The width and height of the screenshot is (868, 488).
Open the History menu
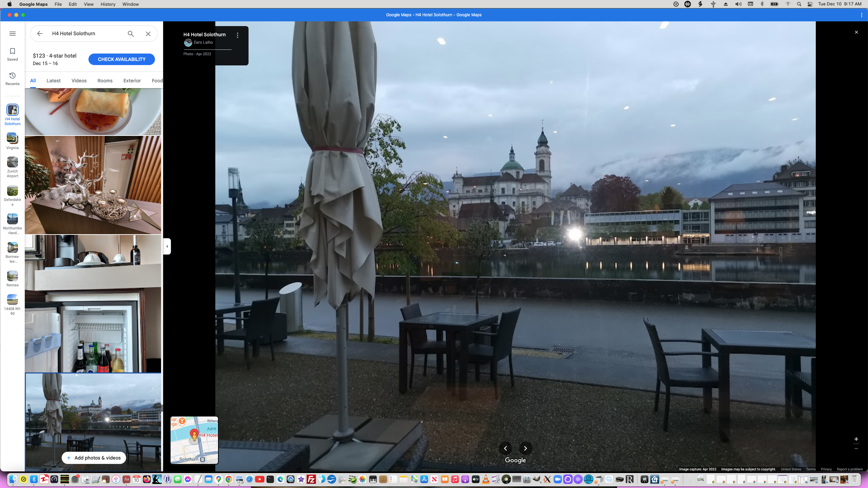coord(108,4)
